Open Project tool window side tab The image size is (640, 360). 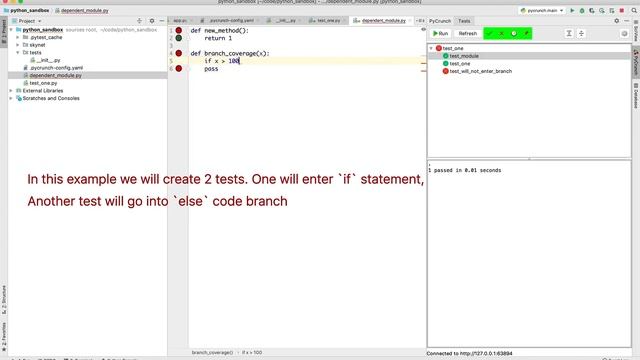point(4,31)
